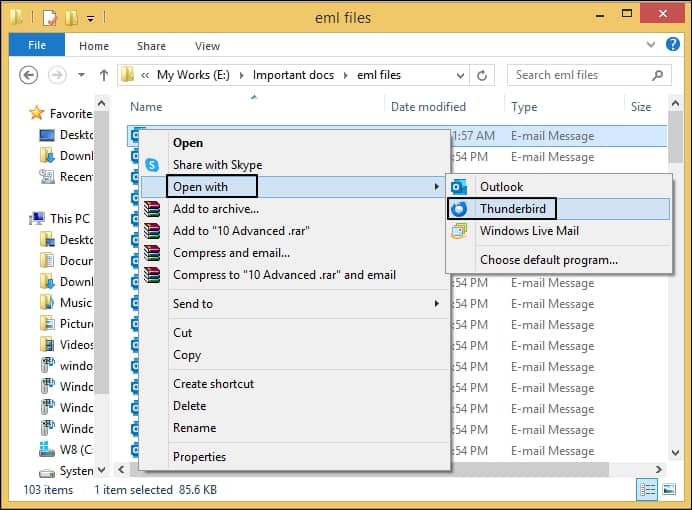Click the Outlook app icon in submenu
This screenshot has height=510, width=692.
coord(459,187)
